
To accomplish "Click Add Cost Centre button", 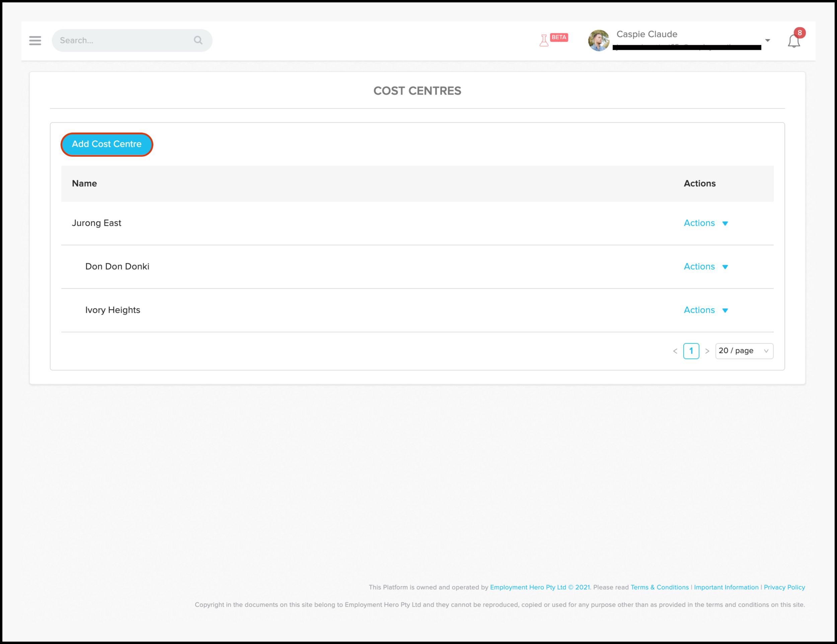I will click(106, 144).
